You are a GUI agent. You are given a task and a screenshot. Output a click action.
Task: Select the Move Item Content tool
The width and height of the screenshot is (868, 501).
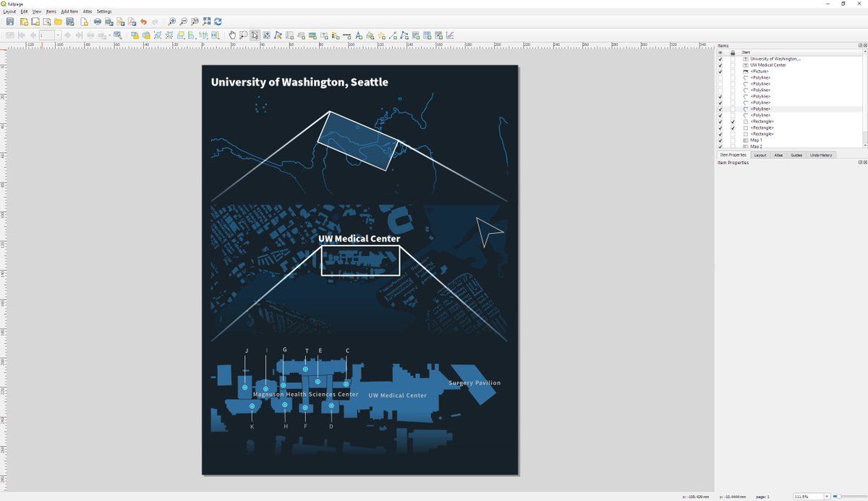pos(266,35)
